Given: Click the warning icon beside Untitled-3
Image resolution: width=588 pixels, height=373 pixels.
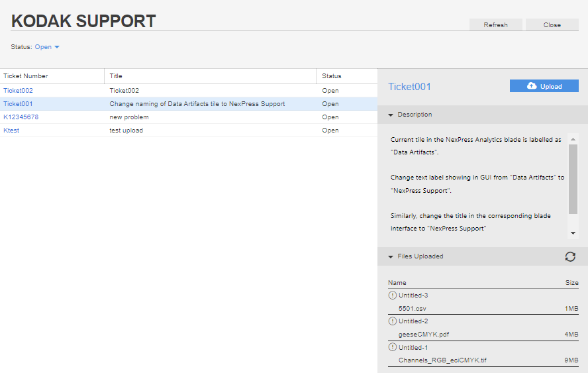Looking at the screenshot, I should point(392,295).
